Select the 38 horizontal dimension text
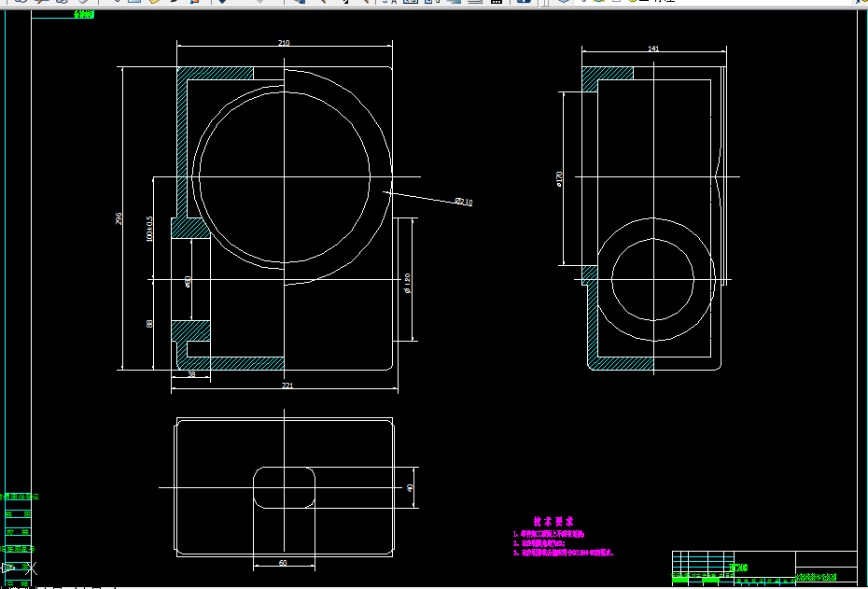The width and height of the screenshot is (868, 589). [191, 374]
